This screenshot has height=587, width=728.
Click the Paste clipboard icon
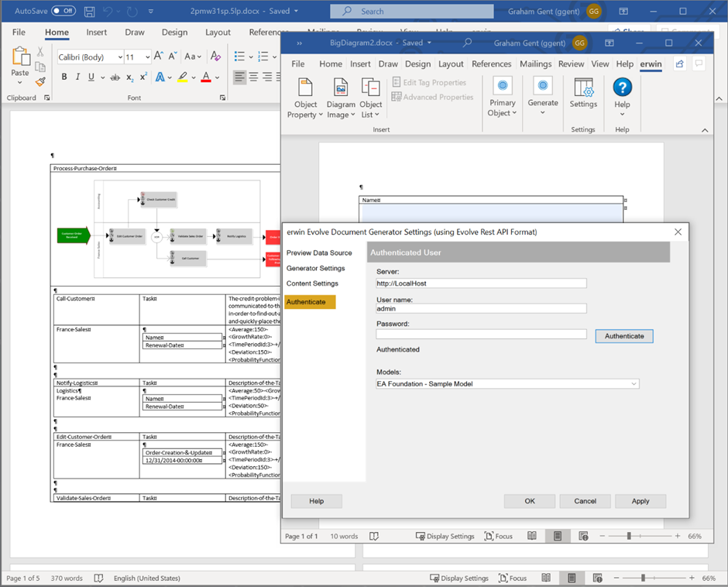20,59
